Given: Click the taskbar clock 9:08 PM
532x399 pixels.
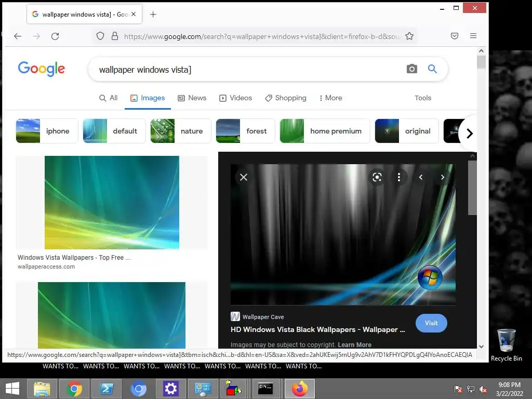Looking at the screenshot, I should coord(509,389).
